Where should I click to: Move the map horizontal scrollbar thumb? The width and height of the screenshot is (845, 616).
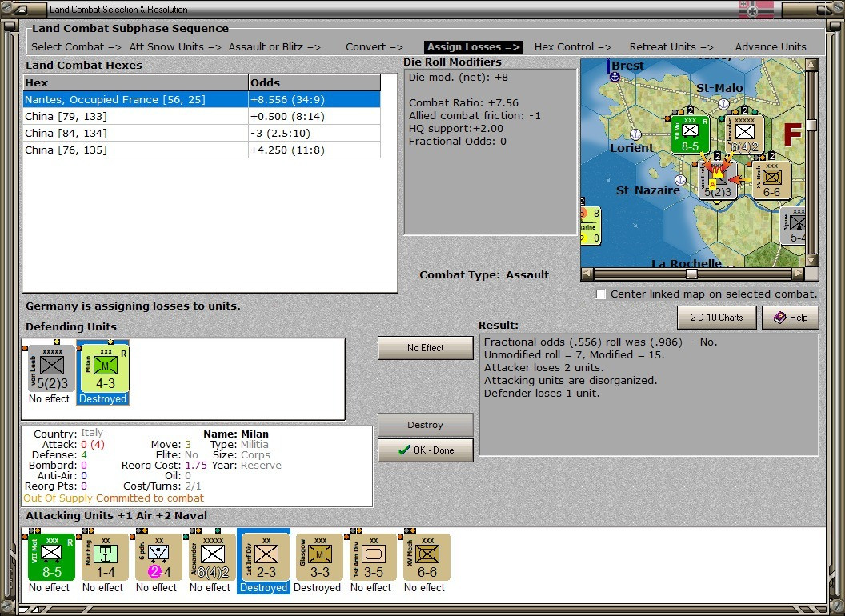(x=691, y=274)
